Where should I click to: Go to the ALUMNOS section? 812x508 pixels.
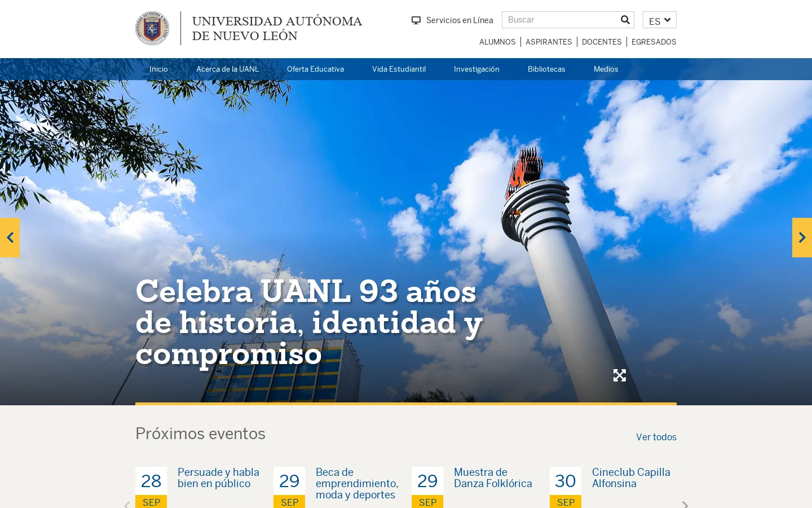tap(497, 42)
